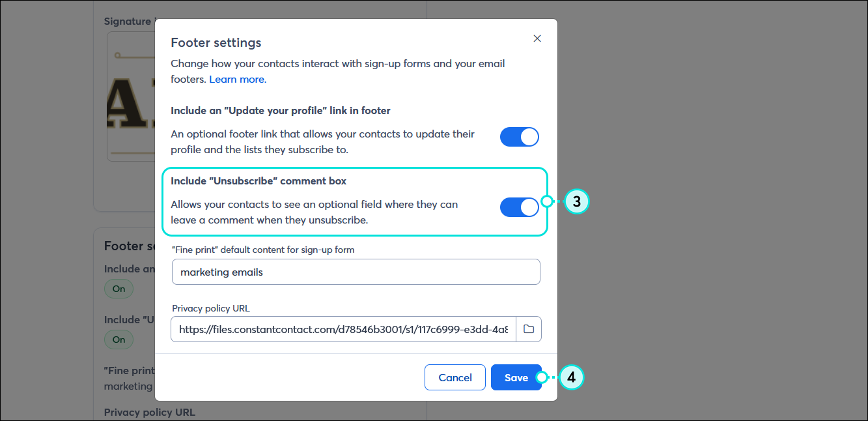
Task: Click the Footer settings dialog title
Action: pos(216,42)
